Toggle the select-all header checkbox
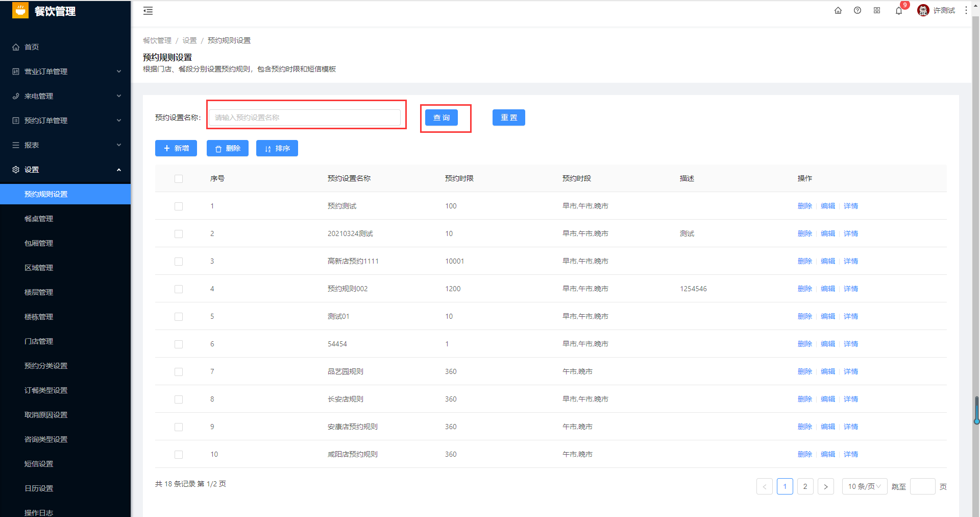This screenshot has height=517, width=980. coord(179,179)
